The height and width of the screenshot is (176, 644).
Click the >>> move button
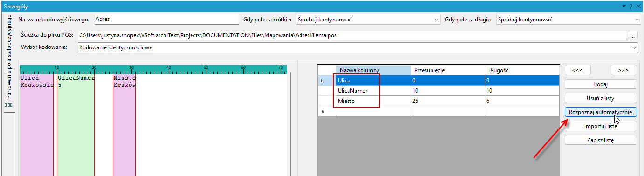(623, 70)
